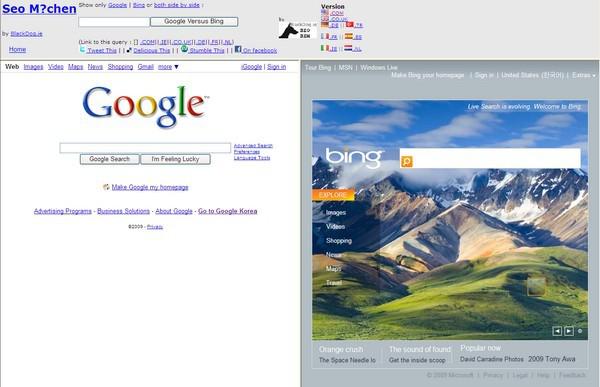Open 'both side by side' link
This screenshot has height=387, width=600.
point(177,5)
